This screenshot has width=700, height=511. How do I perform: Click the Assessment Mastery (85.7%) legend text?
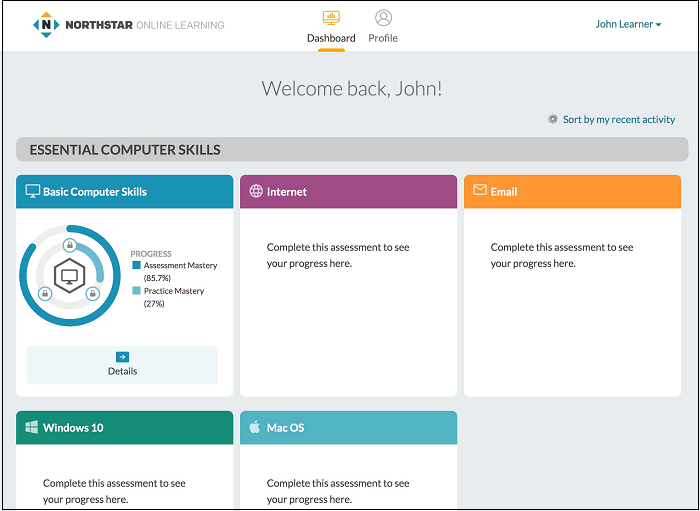coord(180,271)
